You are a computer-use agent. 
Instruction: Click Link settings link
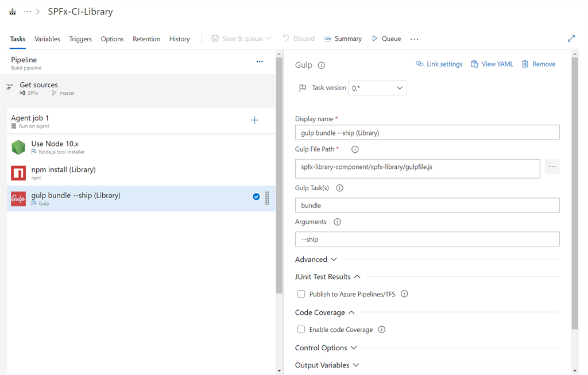(439, 64)
